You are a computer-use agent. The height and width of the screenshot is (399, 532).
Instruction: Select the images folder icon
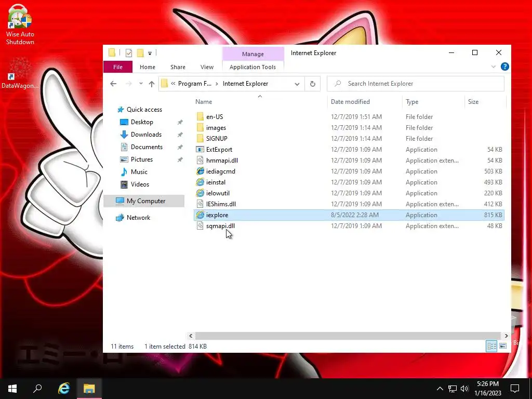pyautogui.click(x=200, y=128)
